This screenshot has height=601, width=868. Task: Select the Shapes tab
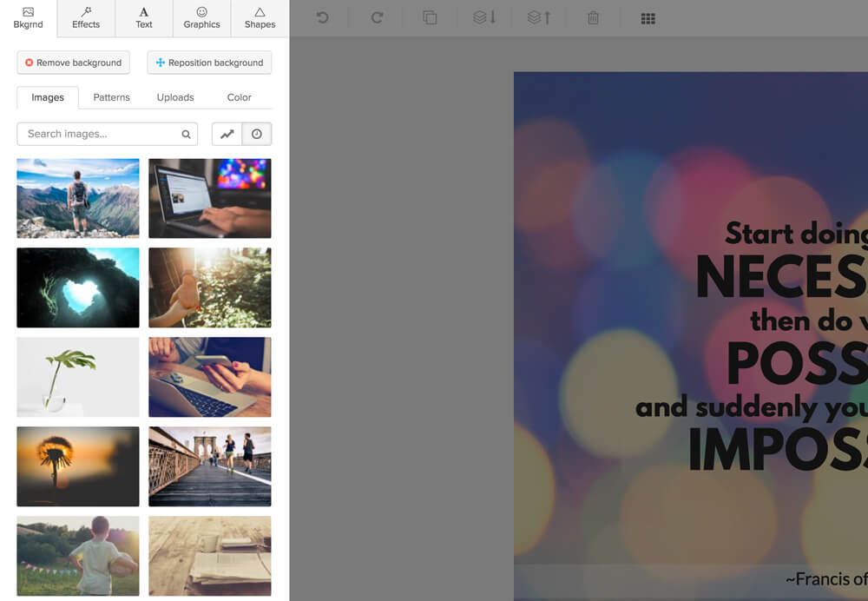(260, 18)
